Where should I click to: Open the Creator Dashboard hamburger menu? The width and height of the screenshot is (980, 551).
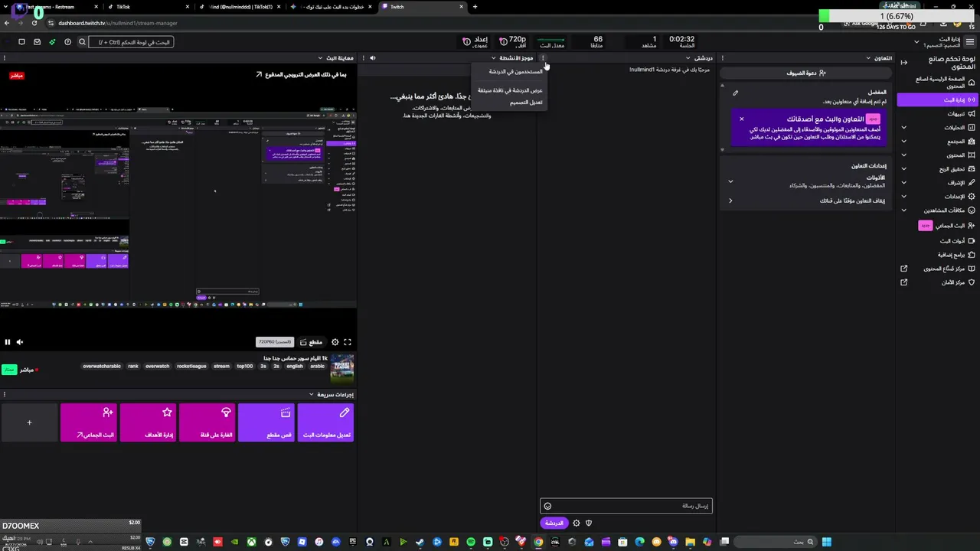(970, 41)
